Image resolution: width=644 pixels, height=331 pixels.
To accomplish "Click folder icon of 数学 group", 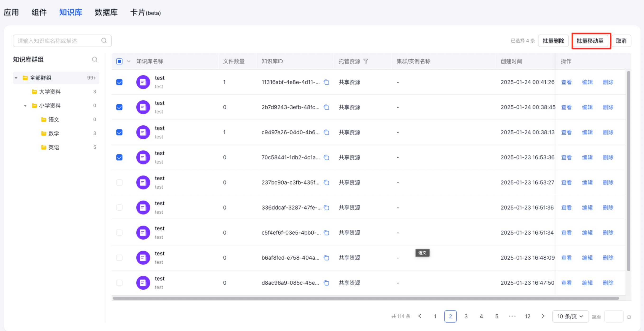I will 44,133.
